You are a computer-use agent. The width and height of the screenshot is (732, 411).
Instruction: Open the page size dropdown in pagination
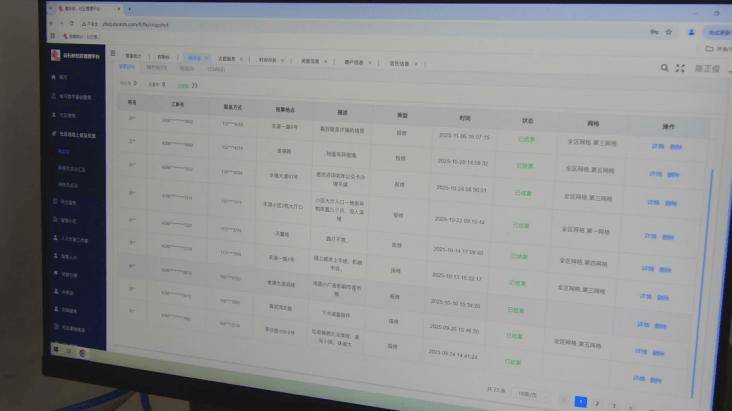(x=527, y=394)
